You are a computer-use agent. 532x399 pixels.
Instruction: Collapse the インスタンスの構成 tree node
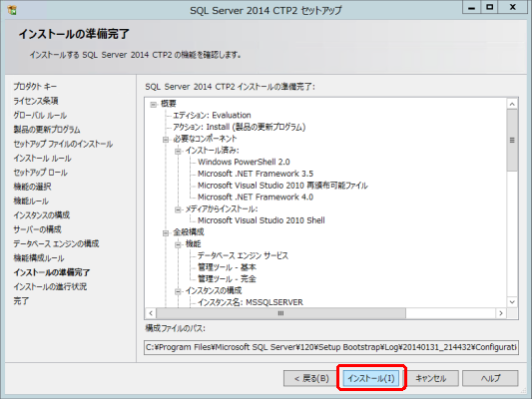[x=178, y=291]
